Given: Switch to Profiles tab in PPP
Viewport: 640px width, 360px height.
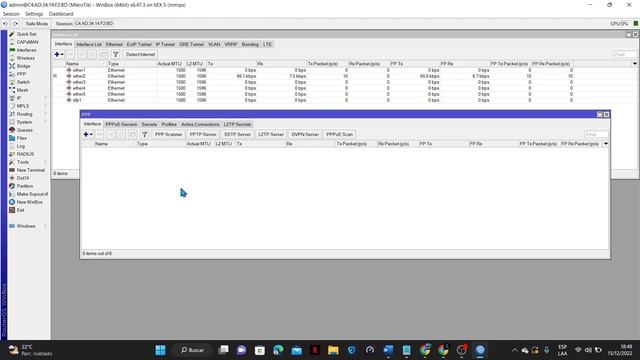Looking at the screenshot, I should tap(169, 124).
